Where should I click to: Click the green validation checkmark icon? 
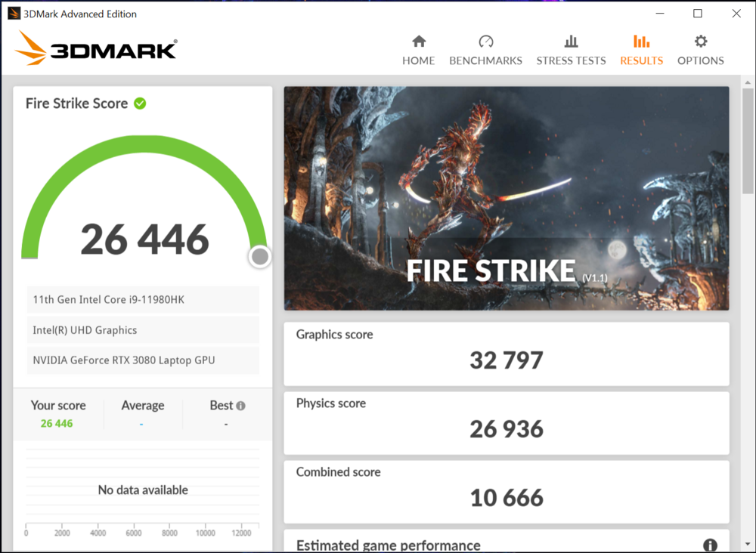point(140,103)
